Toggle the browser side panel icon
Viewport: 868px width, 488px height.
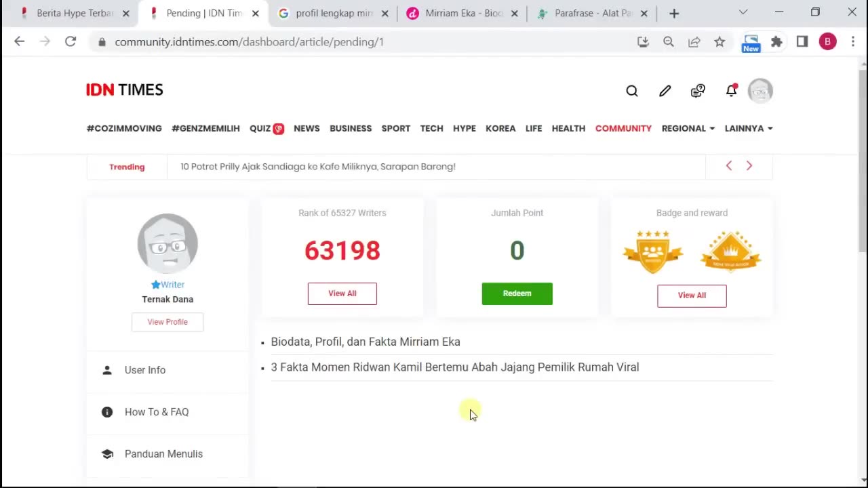coord(802,42)
